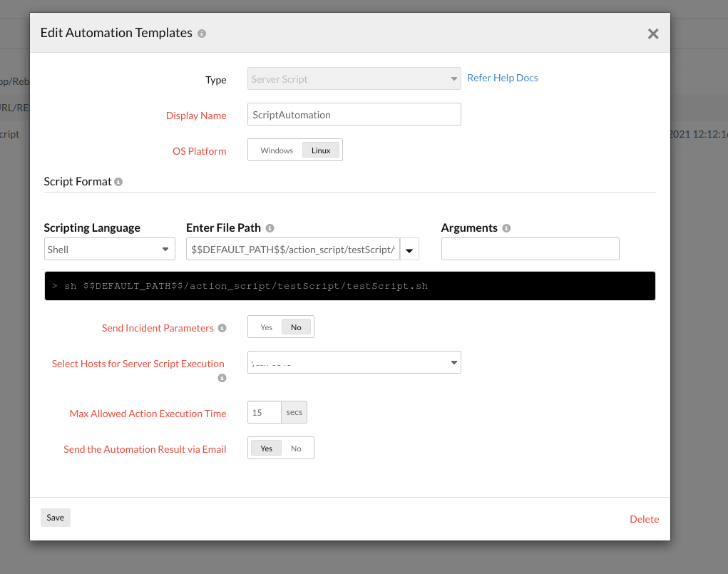Image resolution: width=728 pixels, height=574 pixels.
Task: Set Send Incident Parameters to Yes
Action: tap(267, 327)
